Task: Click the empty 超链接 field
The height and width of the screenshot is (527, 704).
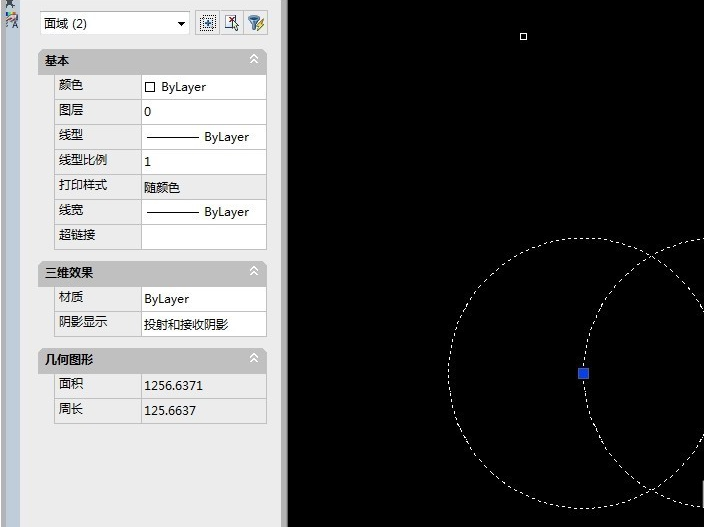Action: tap(203, 237)
